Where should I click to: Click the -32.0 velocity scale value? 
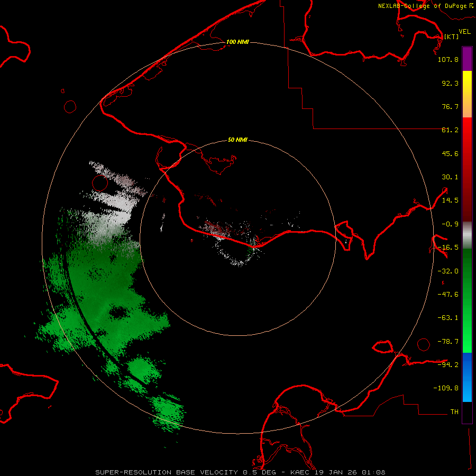tap(448, 271)
